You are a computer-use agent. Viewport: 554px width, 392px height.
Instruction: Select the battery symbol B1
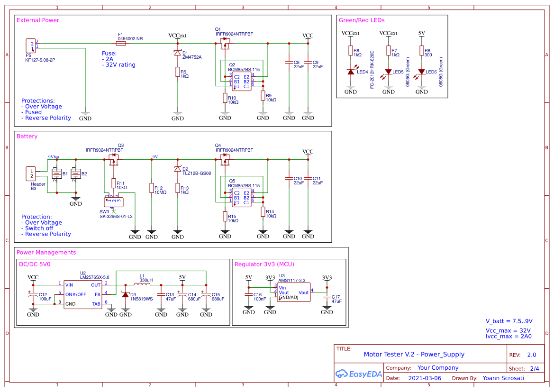point(58,173)
